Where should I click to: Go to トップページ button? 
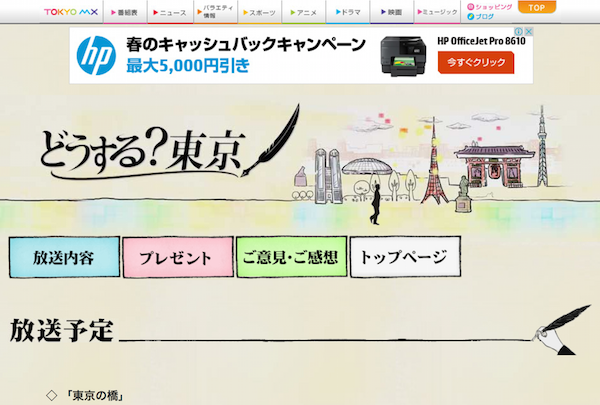coord(405,257)
